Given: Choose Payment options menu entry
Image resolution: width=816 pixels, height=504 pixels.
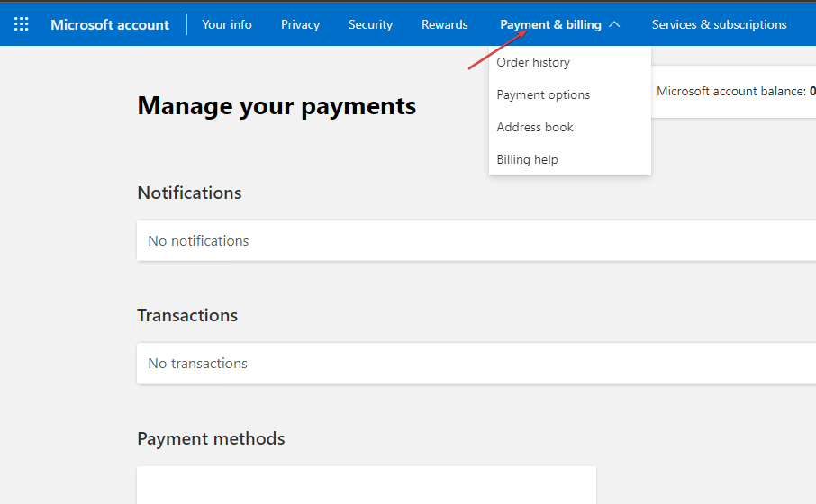Looking at the screenshot, I should [570, 94].
